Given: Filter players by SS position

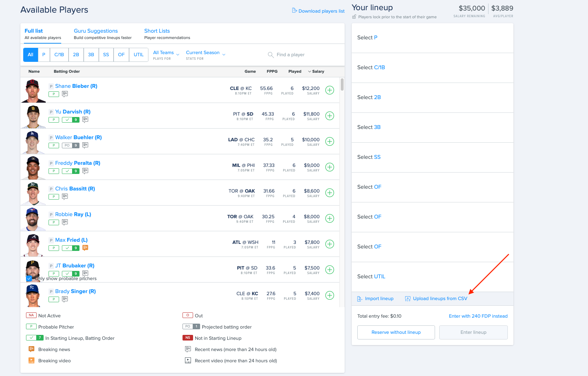Looking at the screenshot, I should pos(106,55).
